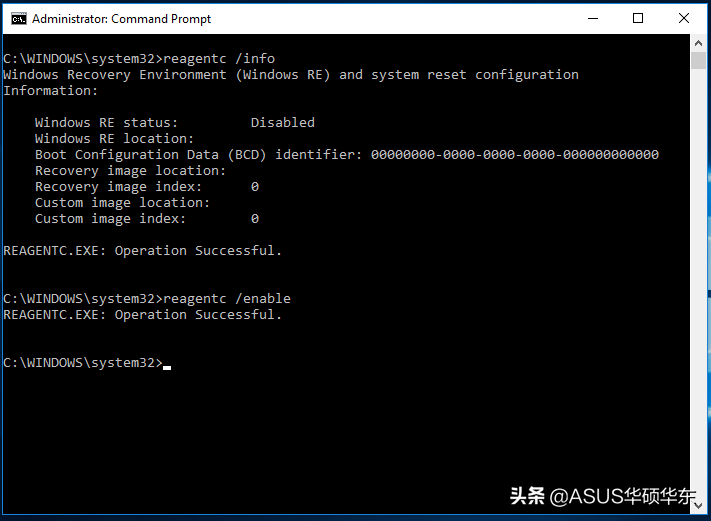The image size is (711, 521).
Task: Minimize the Command Prompt window
Action: point(592,18)
